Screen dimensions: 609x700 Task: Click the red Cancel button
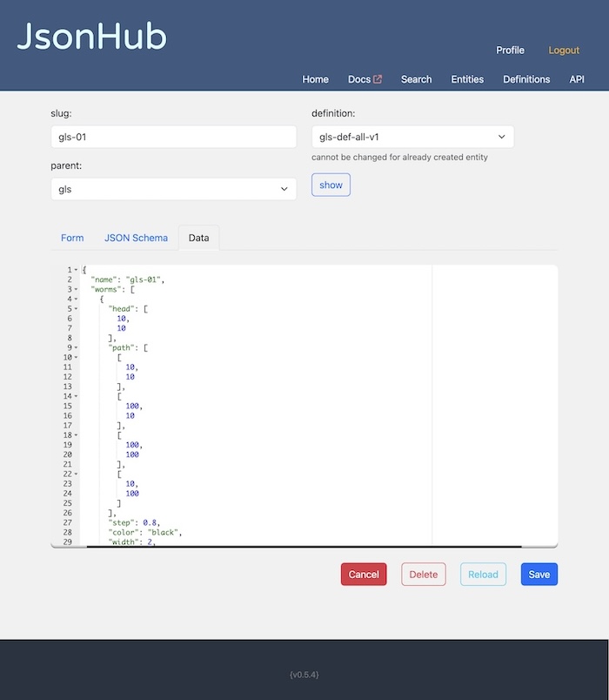[x=364, y=575]
